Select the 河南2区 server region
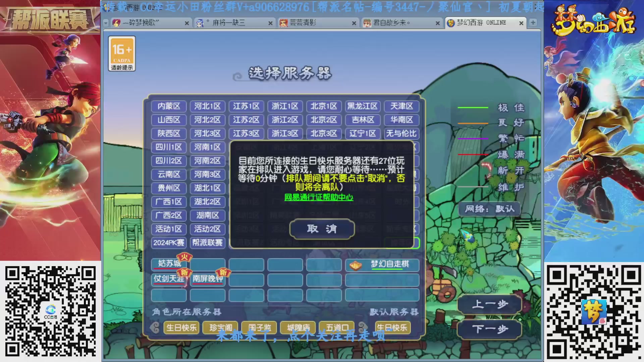This screenshot has height=362, width=644. (x=207, y=161)
